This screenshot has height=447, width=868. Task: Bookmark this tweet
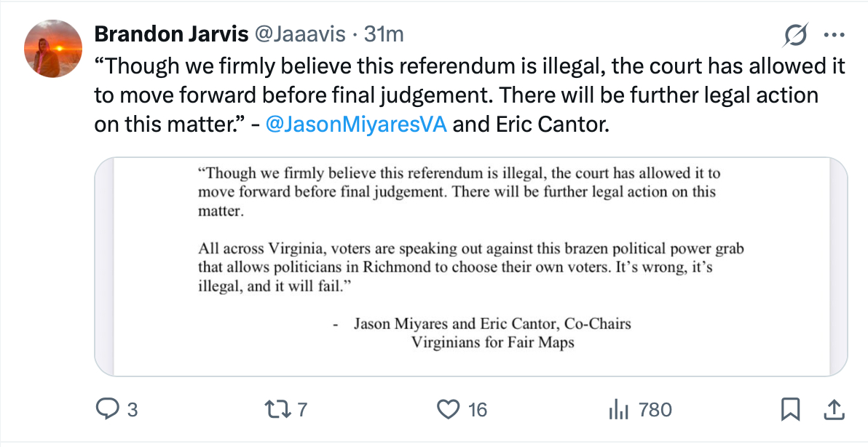[x=789, y=410]
